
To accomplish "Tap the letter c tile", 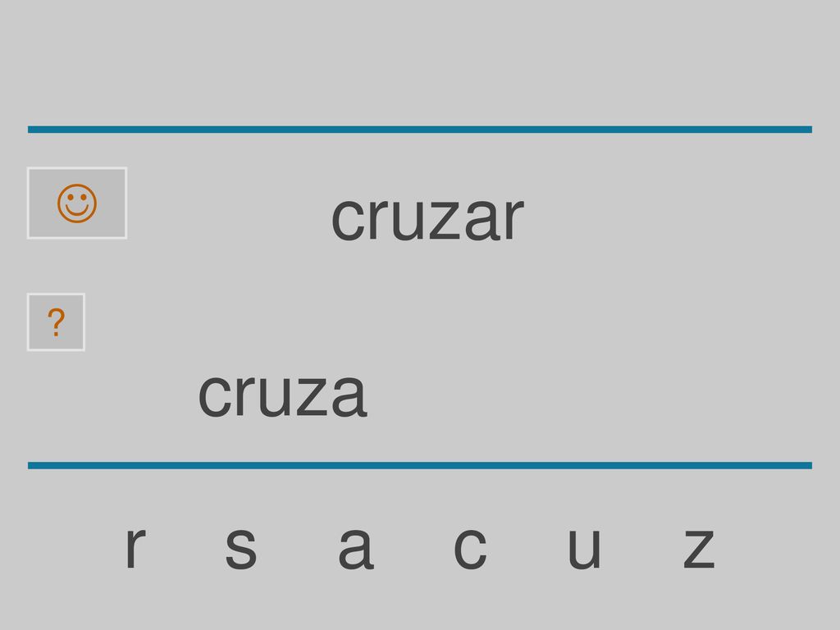I will pos(470,547).
